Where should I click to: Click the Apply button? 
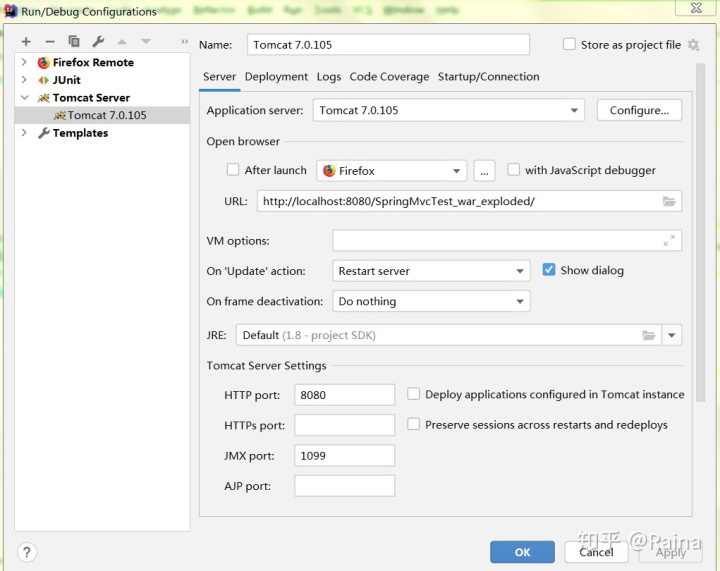[x=670, y=552]
